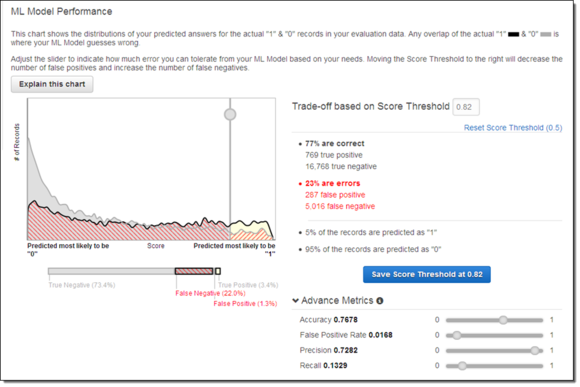The width and height of the screenshot is (580, 387).
Task: Click the Explain this chart button
Action: tap(52, 84)
